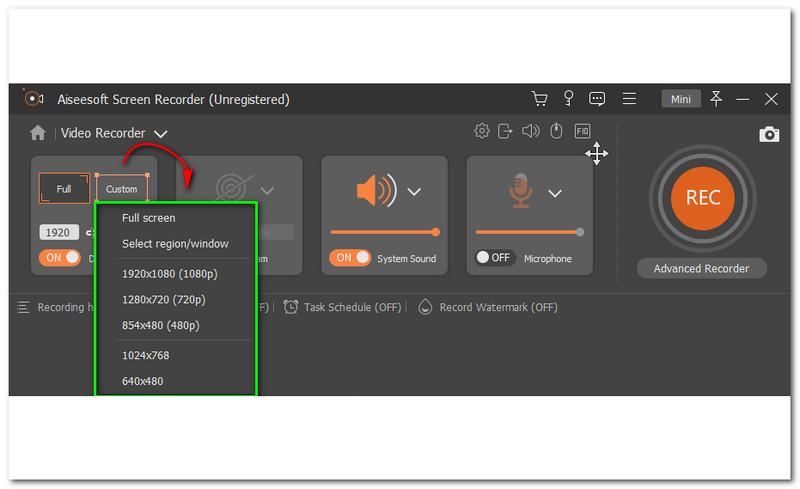
Task: Expand the system sound options chevron
Action: coord(414,192)
